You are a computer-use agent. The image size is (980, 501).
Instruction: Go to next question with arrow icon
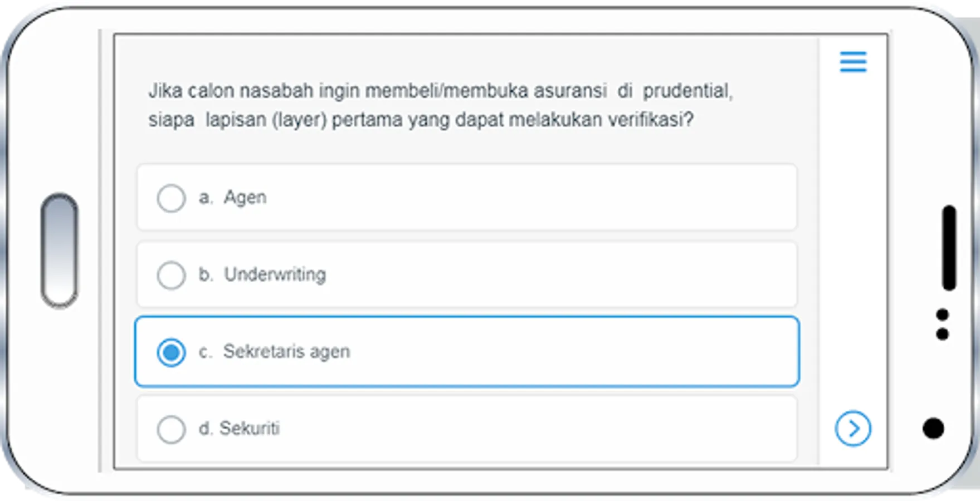click(x=853, y=429)
